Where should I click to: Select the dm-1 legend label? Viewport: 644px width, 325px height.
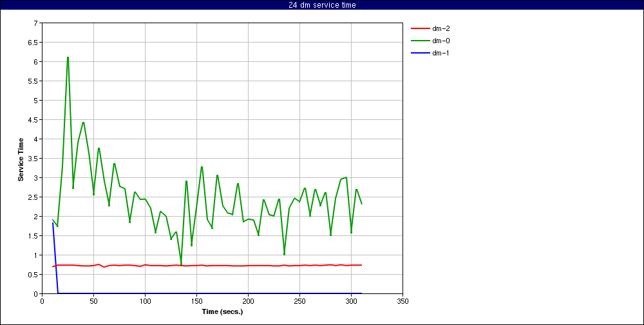coord(440,53)
